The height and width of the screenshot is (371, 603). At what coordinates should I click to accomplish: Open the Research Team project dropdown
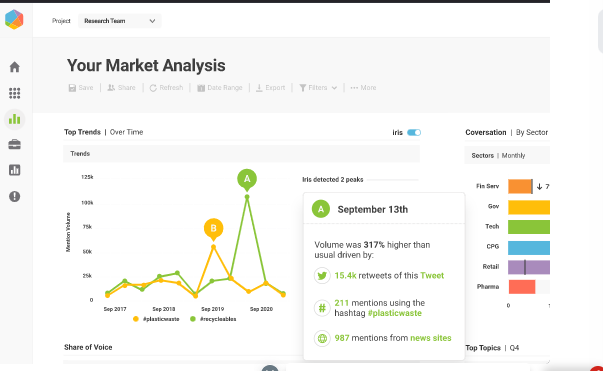click(x=120, y=21)
